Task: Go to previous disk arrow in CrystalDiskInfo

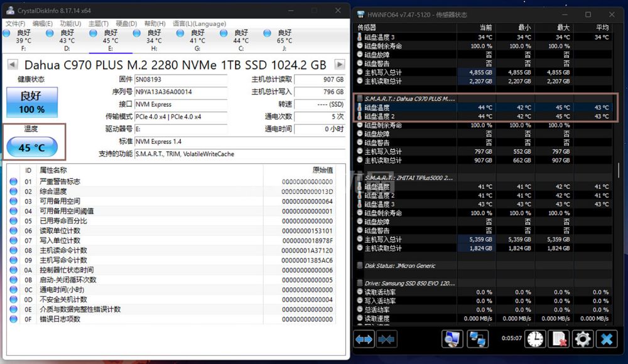Action: point(13,64)
